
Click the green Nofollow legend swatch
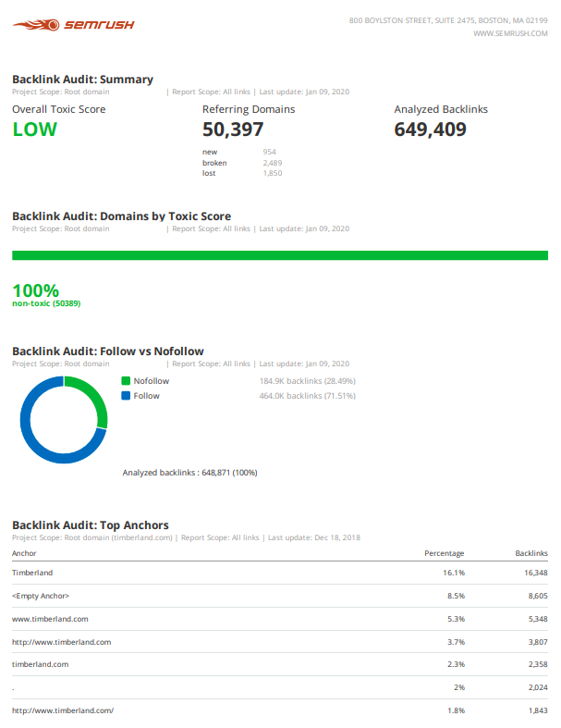coord(126,381)
